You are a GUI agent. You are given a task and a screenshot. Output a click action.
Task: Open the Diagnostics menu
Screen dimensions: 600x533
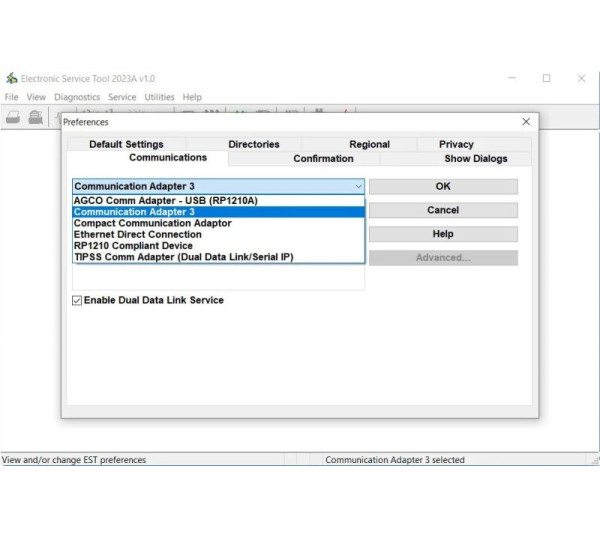tap(77, 97)
